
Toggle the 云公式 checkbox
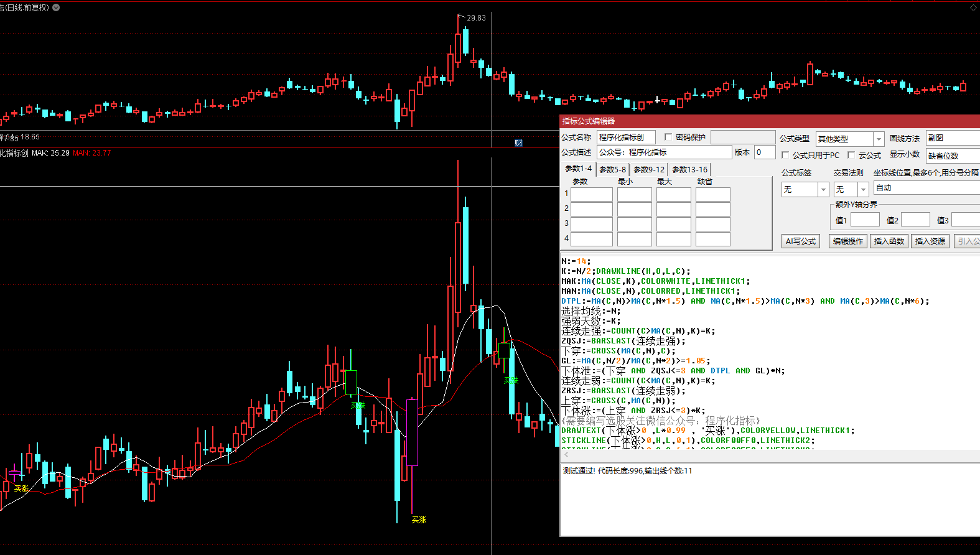pos(851,155)
